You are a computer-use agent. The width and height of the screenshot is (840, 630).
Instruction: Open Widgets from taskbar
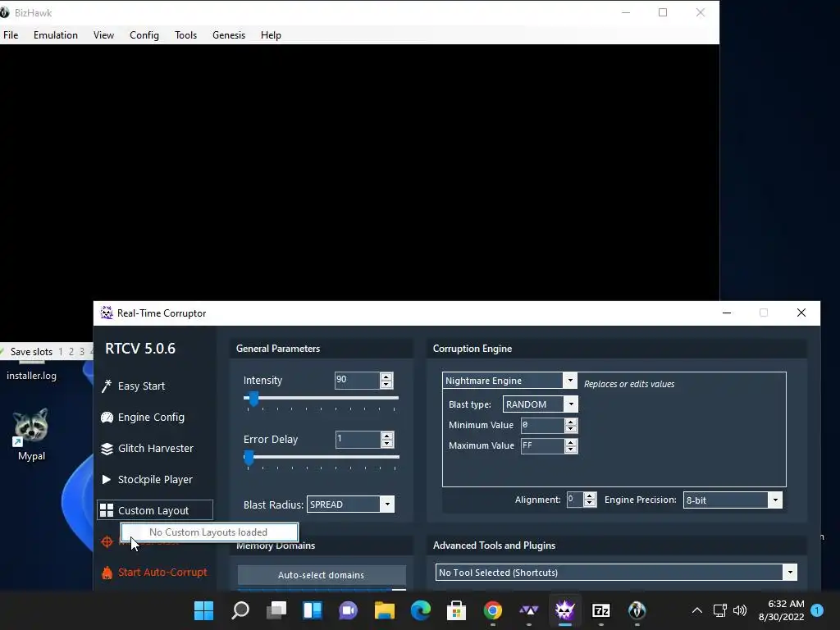pyautogui.click(x=313, y=610)
